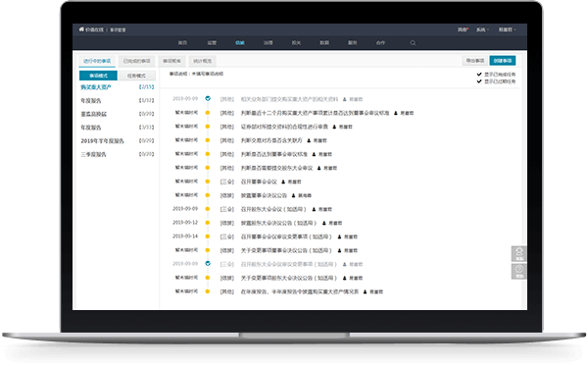
Task: Expand the 系统 dropdown in the header
Action: (482, 29)
